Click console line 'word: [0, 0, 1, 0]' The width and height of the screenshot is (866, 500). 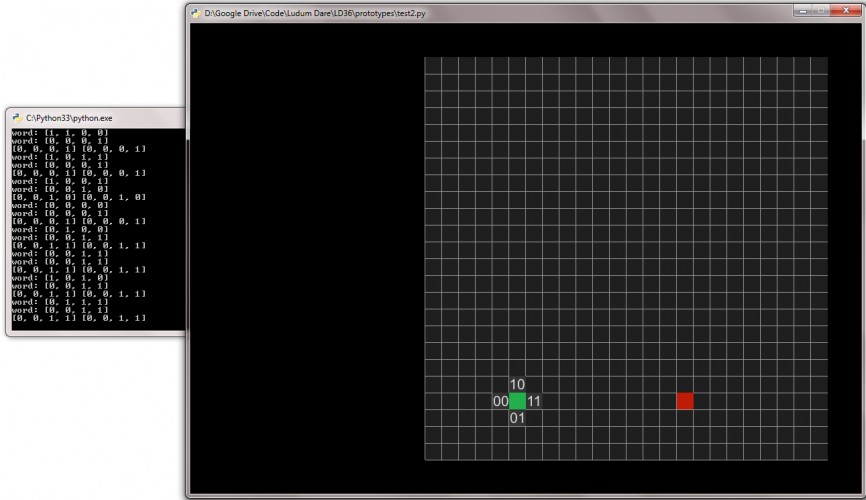tap(60, 189)
